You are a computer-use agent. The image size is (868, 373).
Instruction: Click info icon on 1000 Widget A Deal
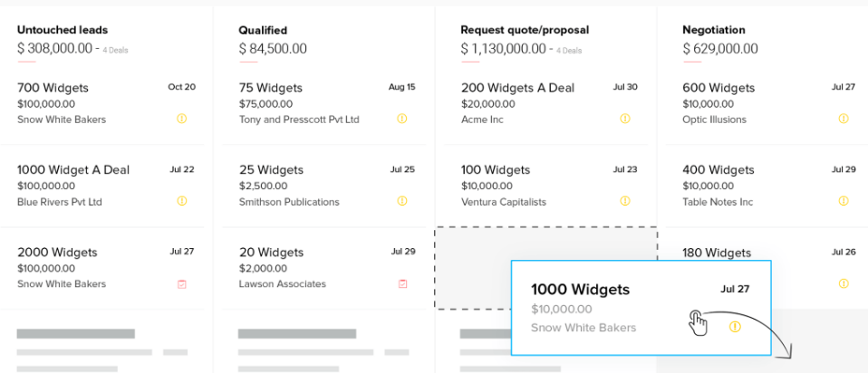[x=181, y=201]
